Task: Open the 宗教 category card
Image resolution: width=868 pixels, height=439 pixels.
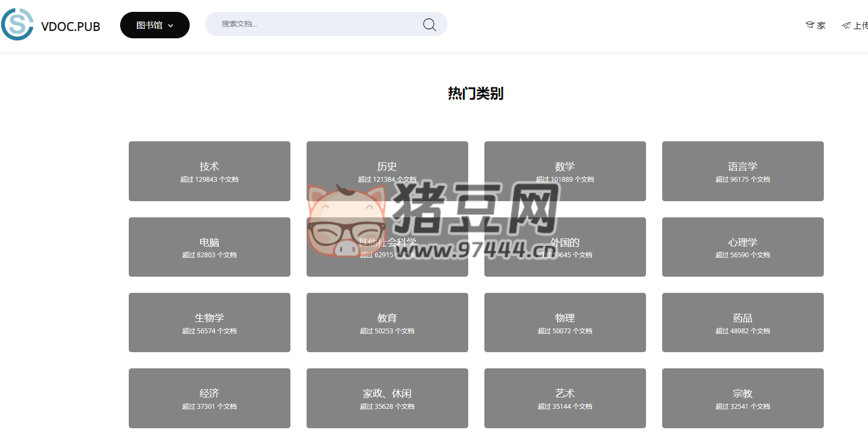Action: [x=743, y=398]
